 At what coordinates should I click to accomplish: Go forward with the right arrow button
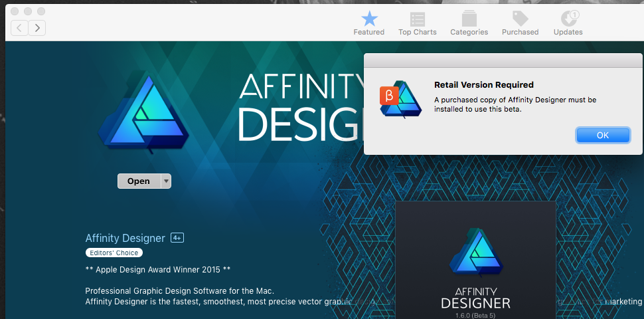[37, 27]
